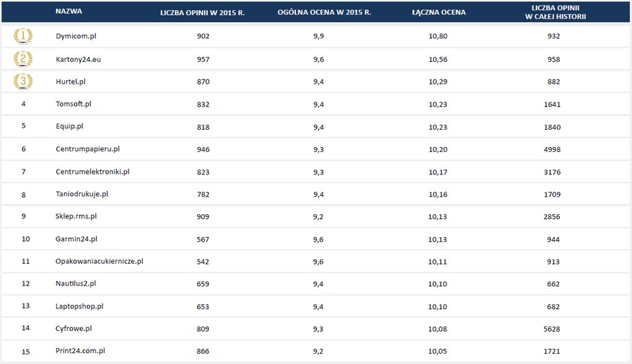Screen dimensions: 632x364
Task: Sort by LICZBA OPINII W 2015 R. header
Action: click(x=203, y=12)
